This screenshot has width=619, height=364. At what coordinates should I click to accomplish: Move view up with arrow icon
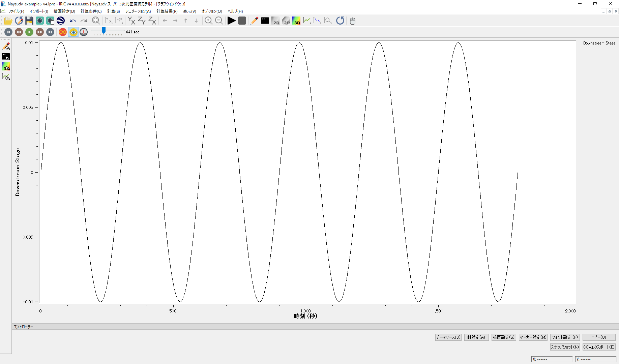(x=186, y=21)
